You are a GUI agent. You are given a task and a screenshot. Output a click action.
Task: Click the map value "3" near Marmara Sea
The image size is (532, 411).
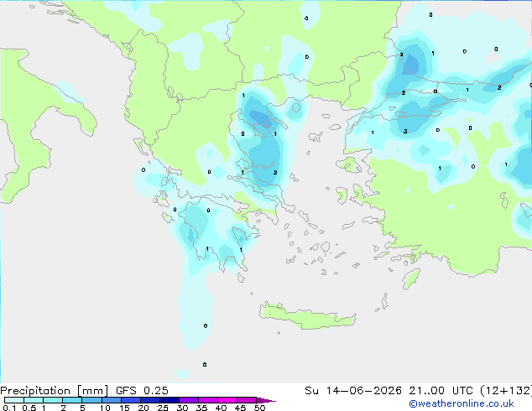(x=405, y=131)
